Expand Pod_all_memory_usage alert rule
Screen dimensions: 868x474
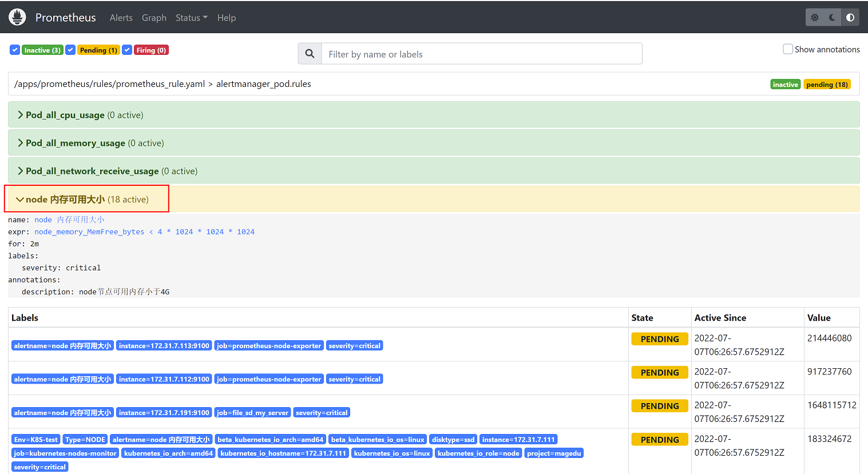[x=75, y=143]
